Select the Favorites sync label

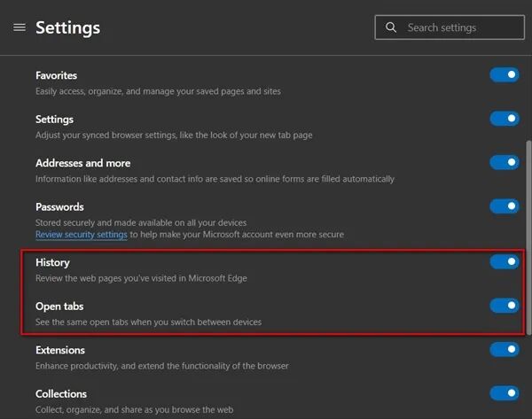tap(56, 75)
